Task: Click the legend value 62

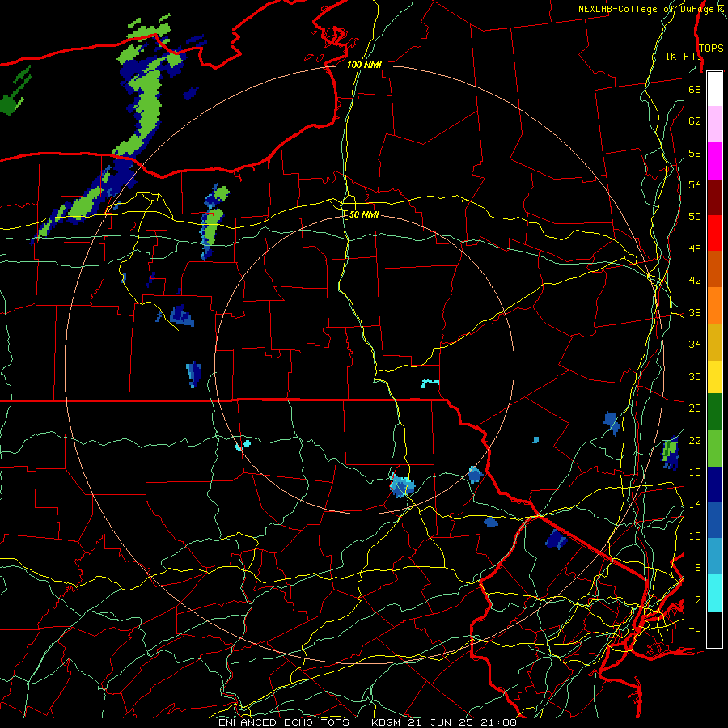Action: [x=695, y=121]
